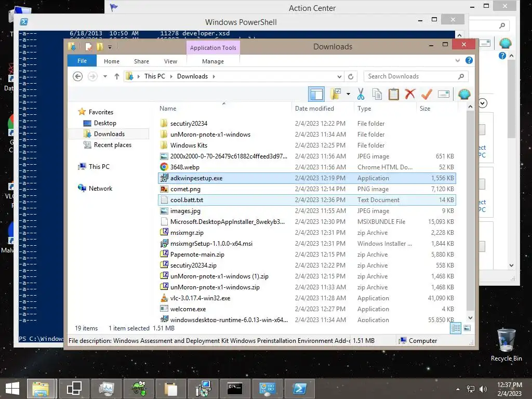Expand the arrow after Downloads breadcrumb
The width and height of the screenshot is (532, 399).
point(214,76)
